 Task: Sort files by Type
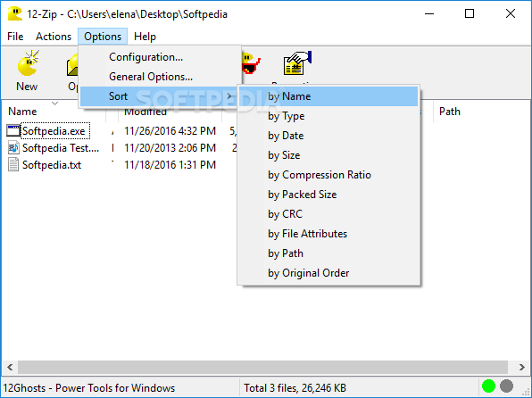coord(328,116)
